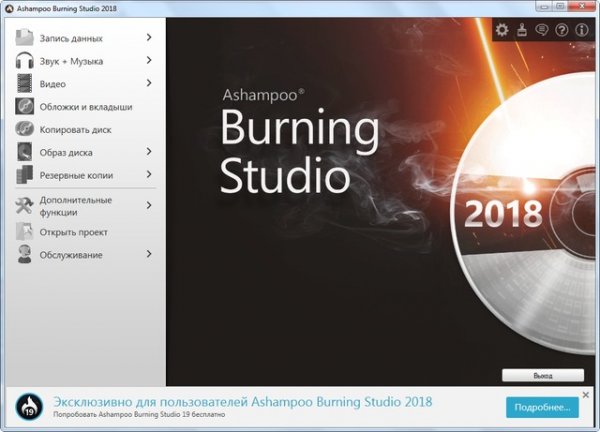Expand the Видео submenu arrow

point(149,83)
